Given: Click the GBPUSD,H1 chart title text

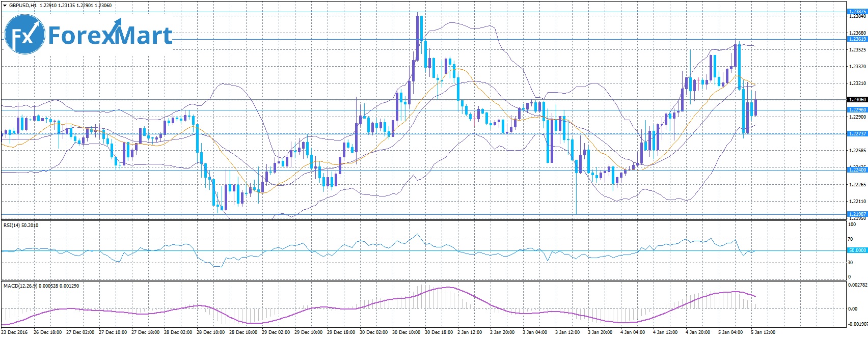Looking at the screenshot, I should (x=23, y=6).
